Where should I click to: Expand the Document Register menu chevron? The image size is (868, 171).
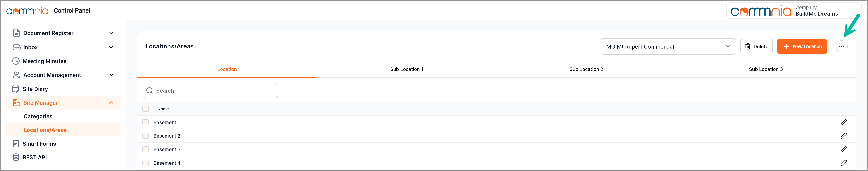[111, 33]
